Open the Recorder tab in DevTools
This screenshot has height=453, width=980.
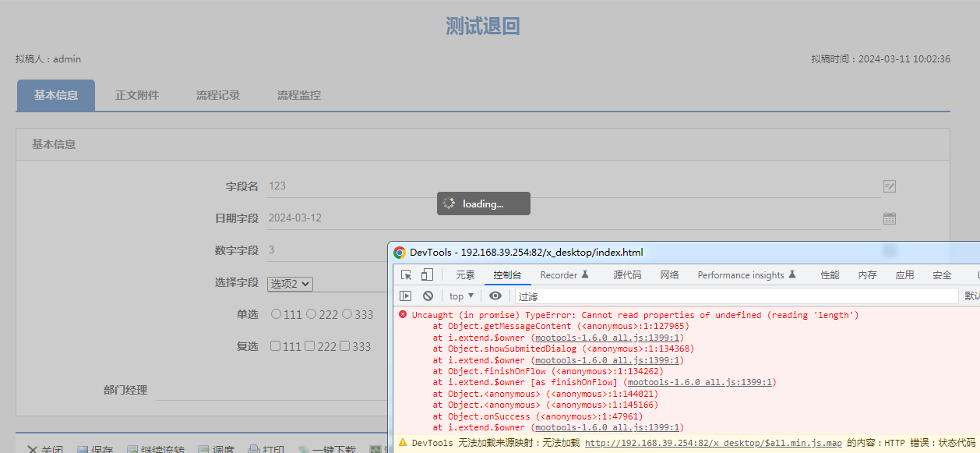pos(565,275)
